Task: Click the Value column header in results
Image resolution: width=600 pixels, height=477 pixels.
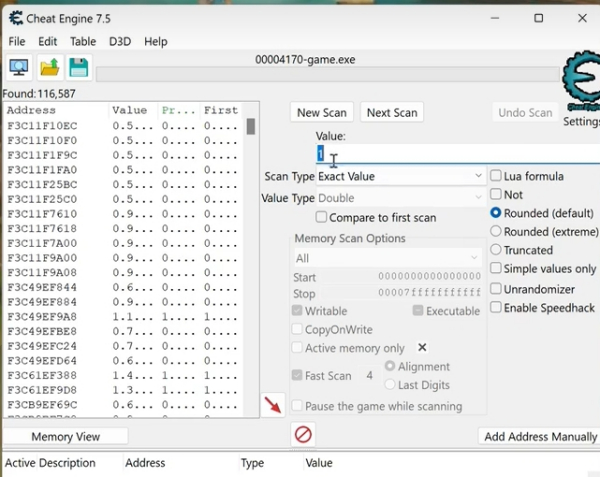Action: (133, 110)
